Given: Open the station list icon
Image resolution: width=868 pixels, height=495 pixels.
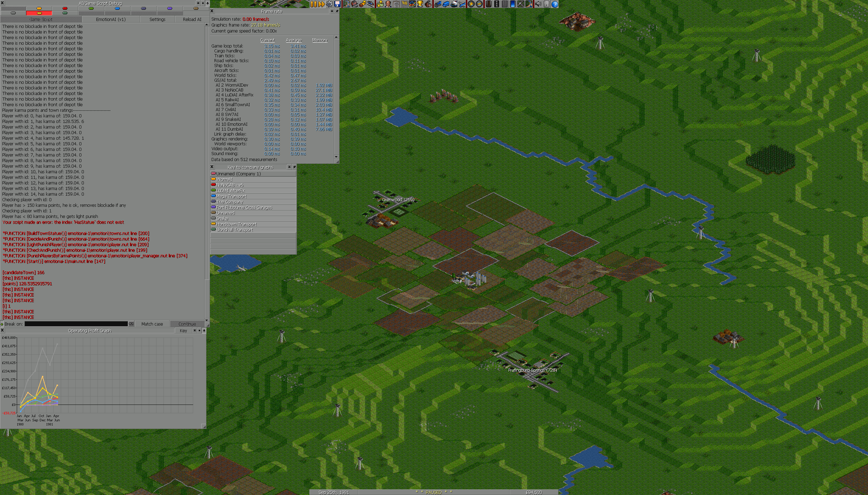Looking at the screenshot, I should (x=371, y=4).
